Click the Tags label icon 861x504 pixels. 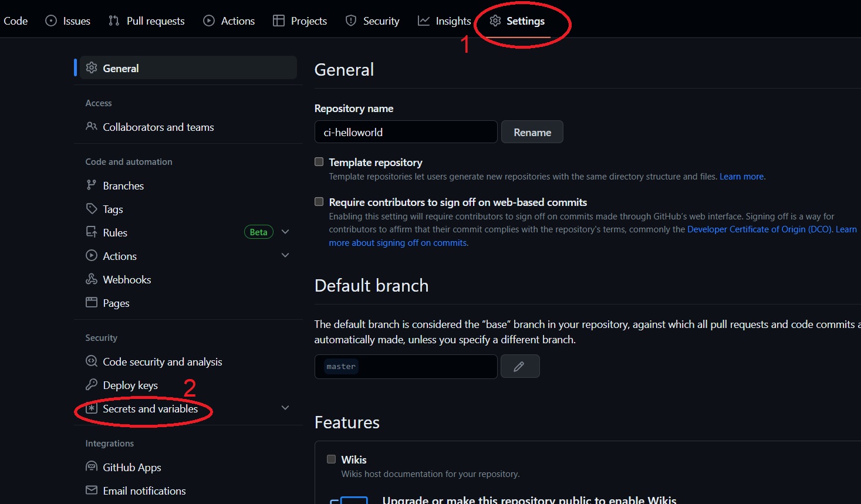(x=92, y=209)
